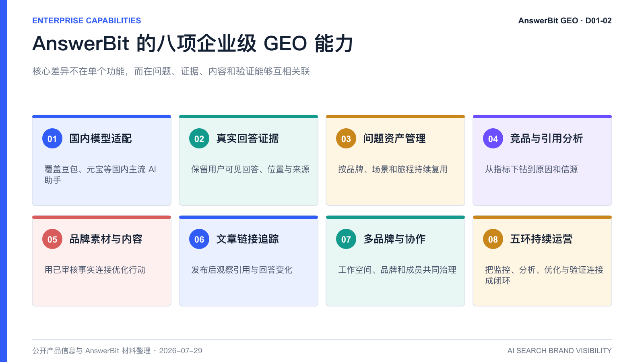644x362 pixels.
Task: Click the 问题资产管理 heading
Action: [x=394, y=138]
